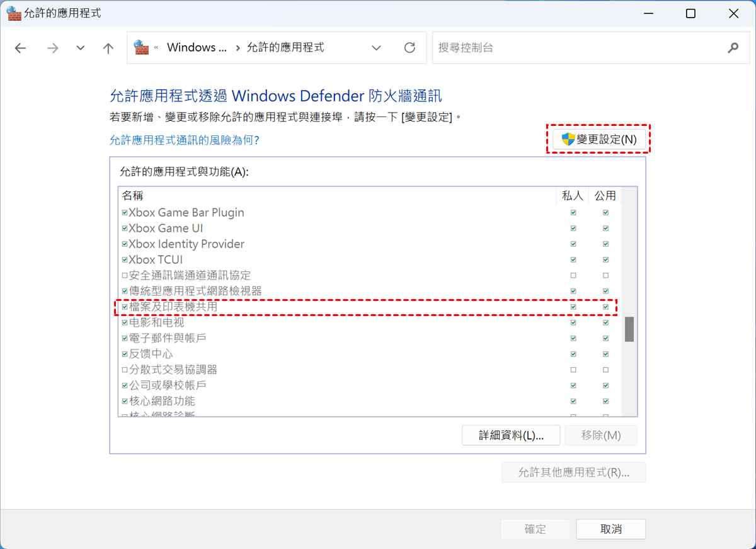Toggle 檔案及印表機共用 public checkbox
This screenshot has height=549, width=756.
coord(605,307)
